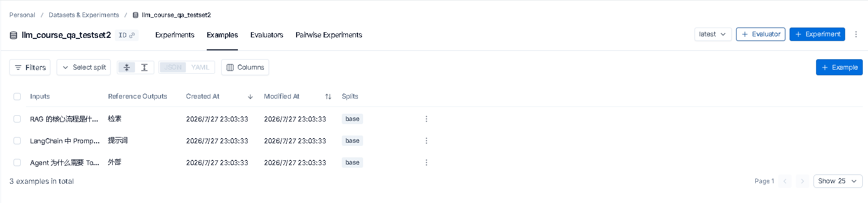The image size is (868, 203).
Task: Open row menu for Agent example
Action: tap(426, 163)
